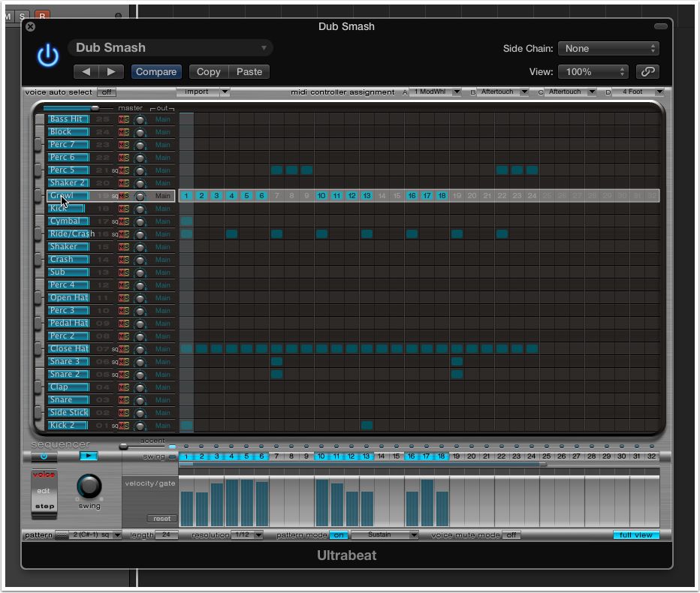Solo the Shaker 2 voice
This screenshot has height=593, width=700.
click(x=126, y=183)
